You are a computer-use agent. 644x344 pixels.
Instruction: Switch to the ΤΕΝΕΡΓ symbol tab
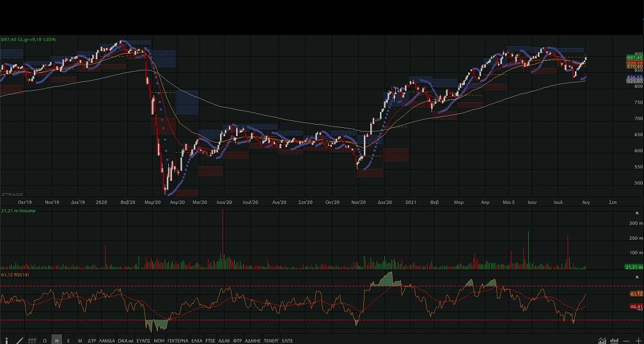pos(272,341)
